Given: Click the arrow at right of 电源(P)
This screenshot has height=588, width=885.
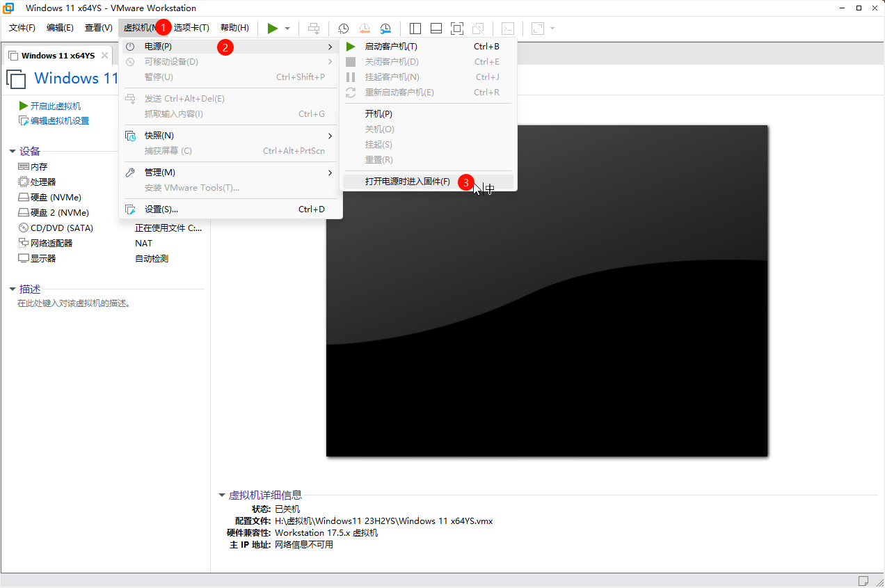Looking at the screenshot, I should [x=330, y=47].
